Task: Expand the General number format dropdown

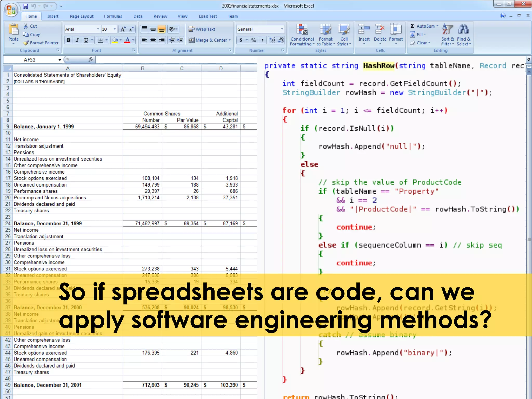Action: 282,29
